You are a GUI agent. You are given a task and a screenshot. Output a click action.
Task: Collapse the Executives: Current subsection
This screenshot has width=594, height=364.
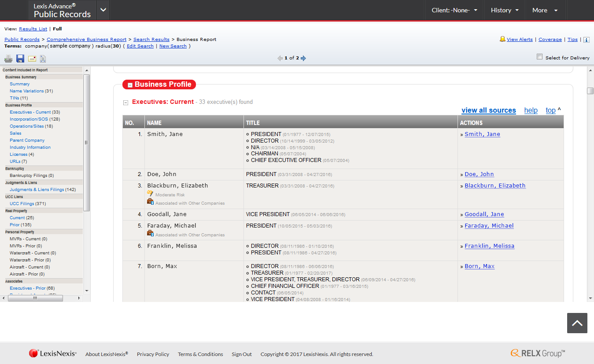[125, 103]
